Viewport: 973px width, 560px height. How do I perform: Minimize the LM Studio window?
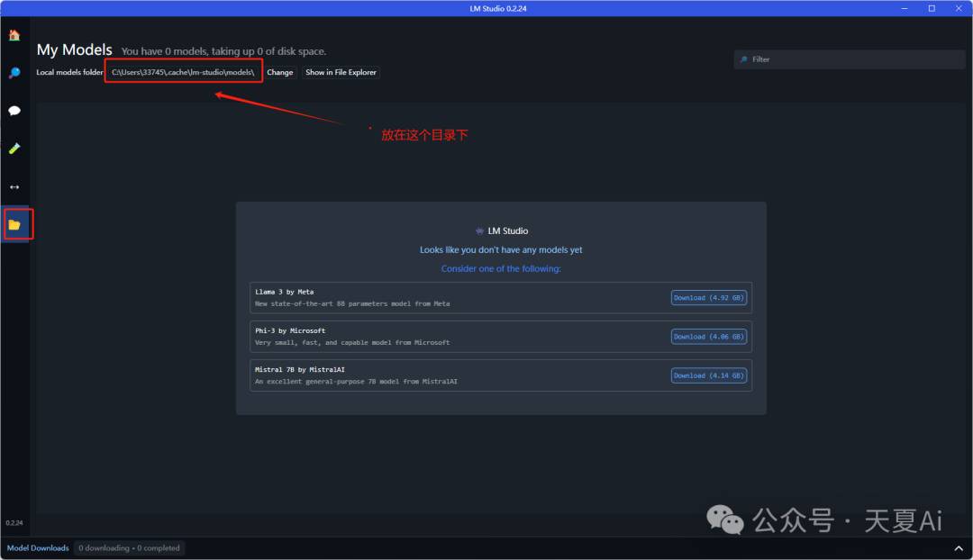coord(905,8)
